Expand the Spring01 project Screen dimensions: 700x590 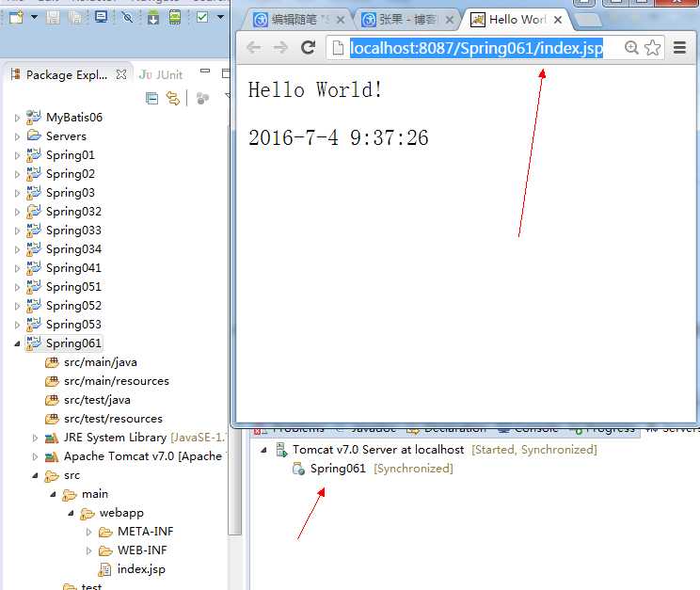[x=17, y=155]
